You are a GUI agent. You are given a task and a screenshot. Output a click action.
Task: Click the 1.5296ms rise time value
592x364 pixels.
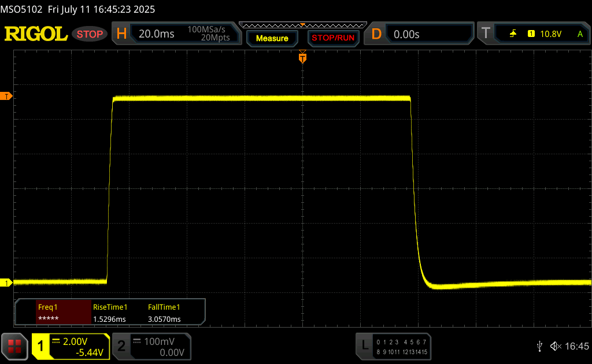(x=109, y=319)
